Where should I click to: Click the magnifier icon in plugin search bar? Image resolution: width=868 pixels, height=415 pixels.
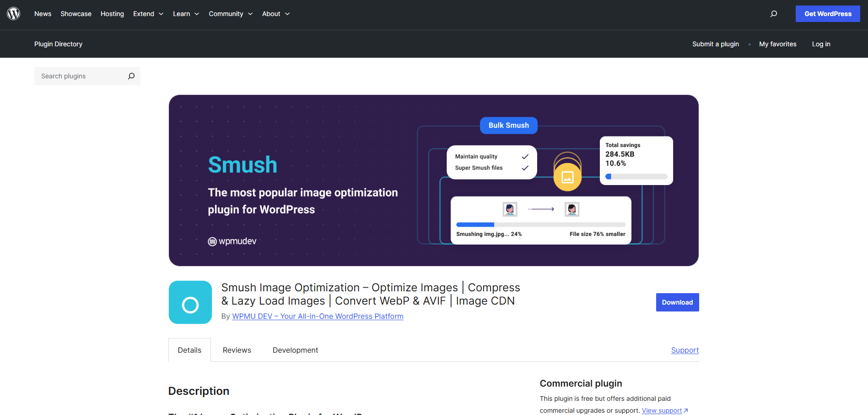pos(131,76)
